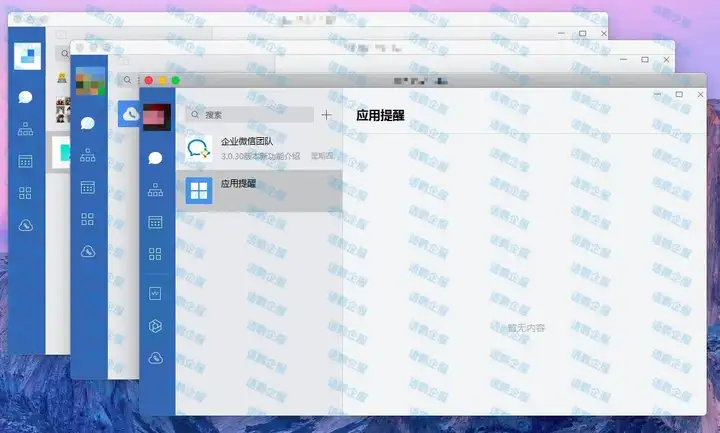720x433 pixels.
Task: Click the waveform square icon in the front sidebar
Action: (155, 294)
